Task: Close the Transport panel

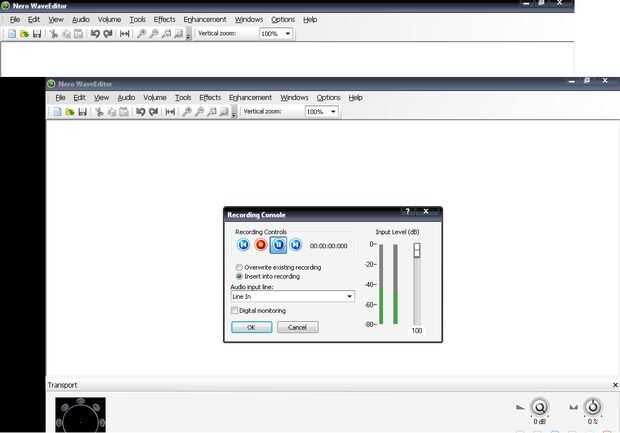Action: pos(615,385)
